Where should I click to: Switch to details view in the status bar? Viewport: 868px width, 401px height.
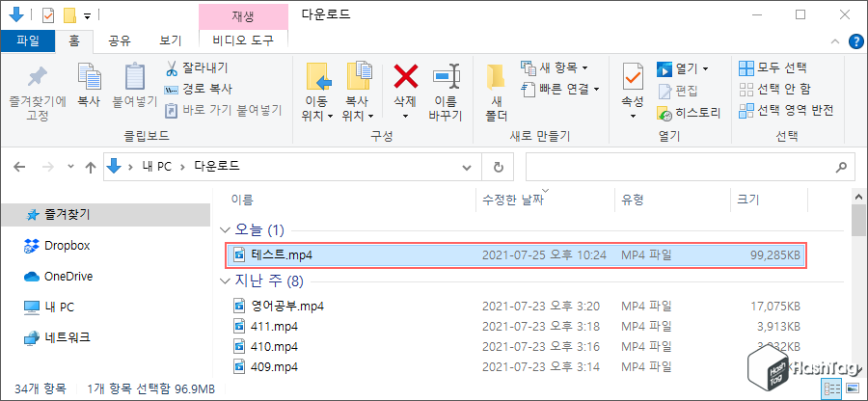(x=832, y=388)
